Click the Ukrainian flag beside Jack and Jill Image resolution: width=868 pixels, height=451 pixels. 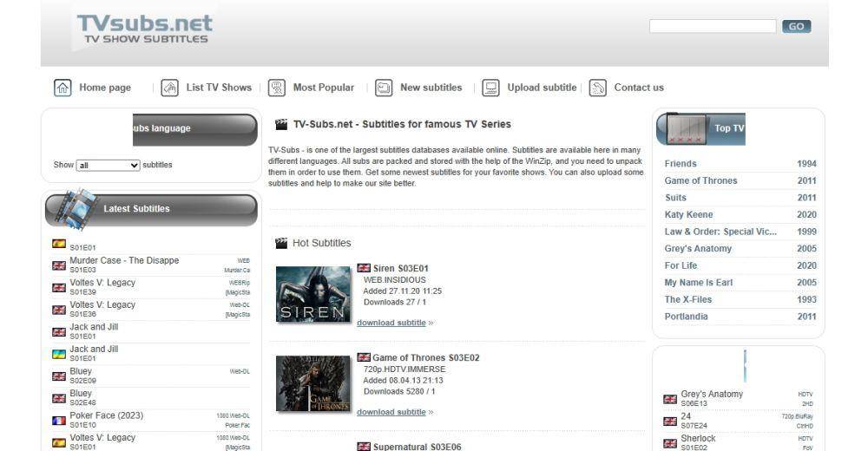point(59,354)
